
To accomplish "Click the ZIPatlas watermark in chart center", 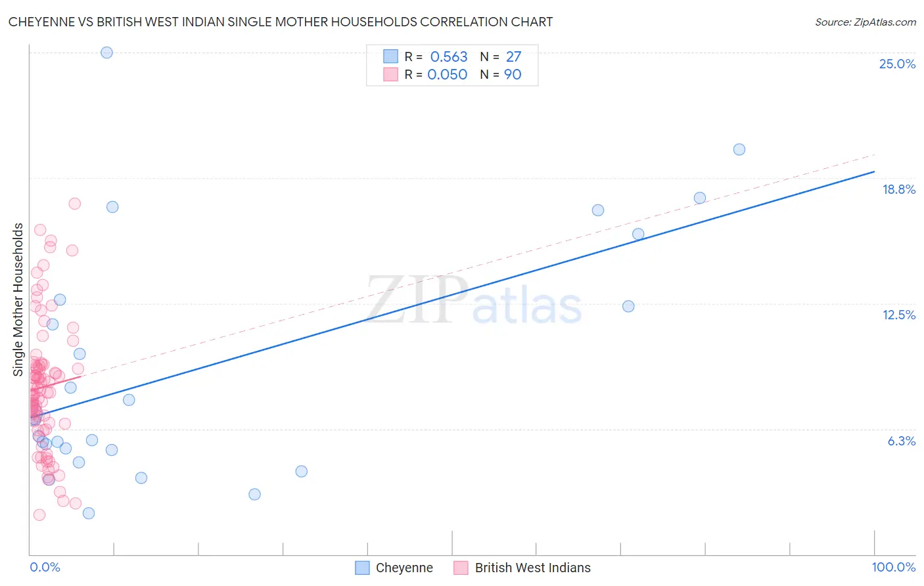I will [x=474, y=300].
